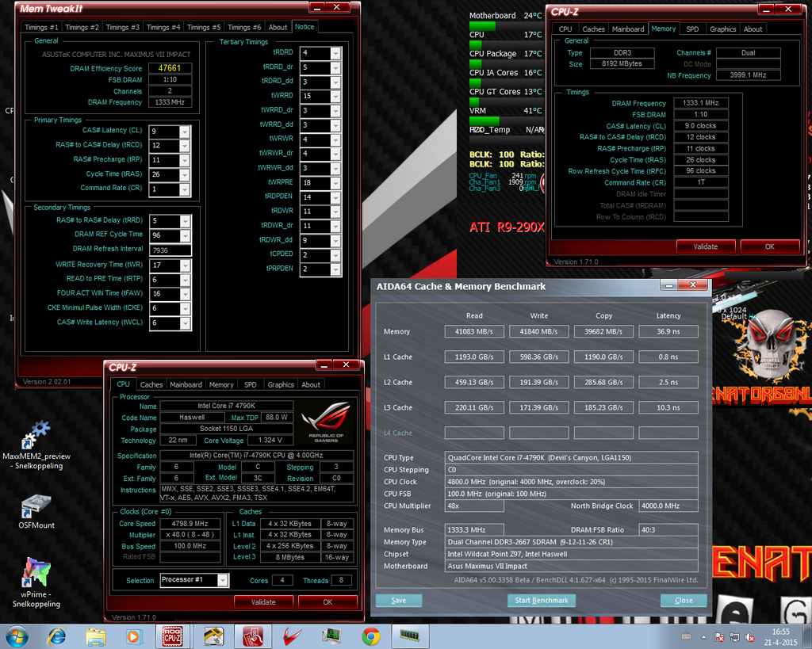
Task: Click the Size value 8192 MBytes
Action: tap(622, 63)
